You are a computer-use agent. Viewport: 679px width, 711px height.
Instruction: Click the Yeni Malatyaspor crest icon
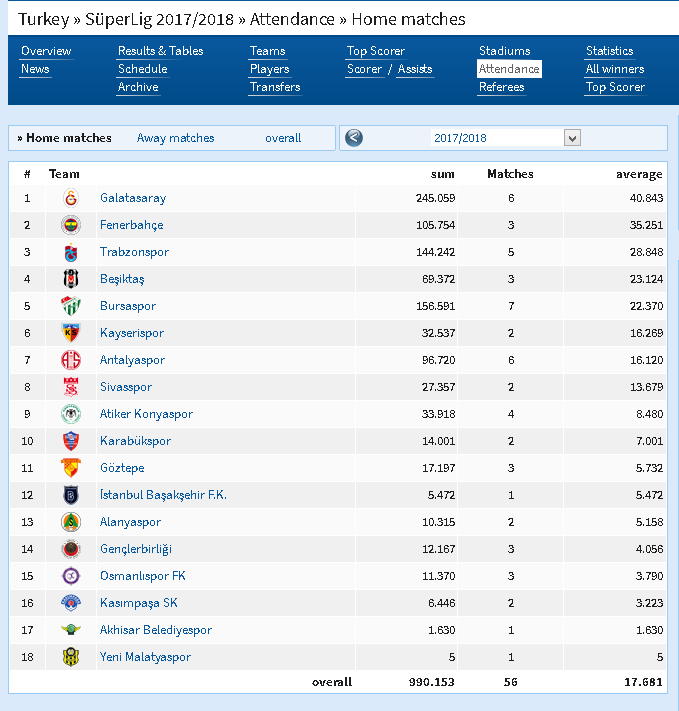tap(71, 657)
